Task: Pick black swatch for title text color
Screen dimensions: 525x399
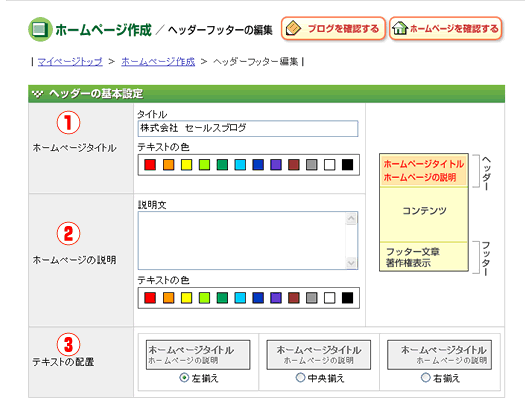Action: pos(347,165)
